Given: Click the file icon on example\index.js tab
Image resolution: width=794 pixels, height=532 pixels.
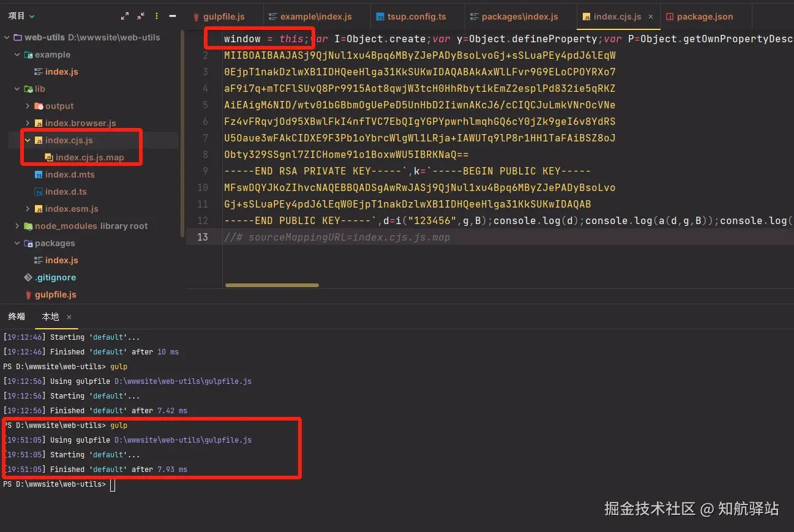Looking at the screenshot, I should (273, 17).
